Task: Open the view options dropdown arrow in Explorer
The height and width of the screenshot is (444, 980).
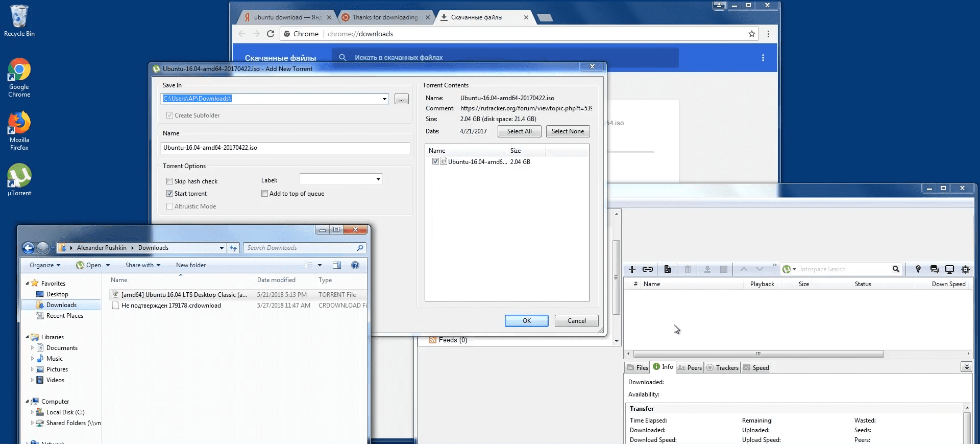Action: 320,265
